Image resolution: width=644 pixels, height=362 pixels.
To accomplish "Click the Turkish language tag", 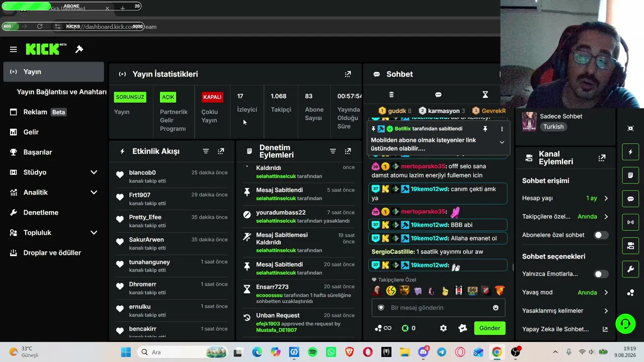I will (553, 127).
